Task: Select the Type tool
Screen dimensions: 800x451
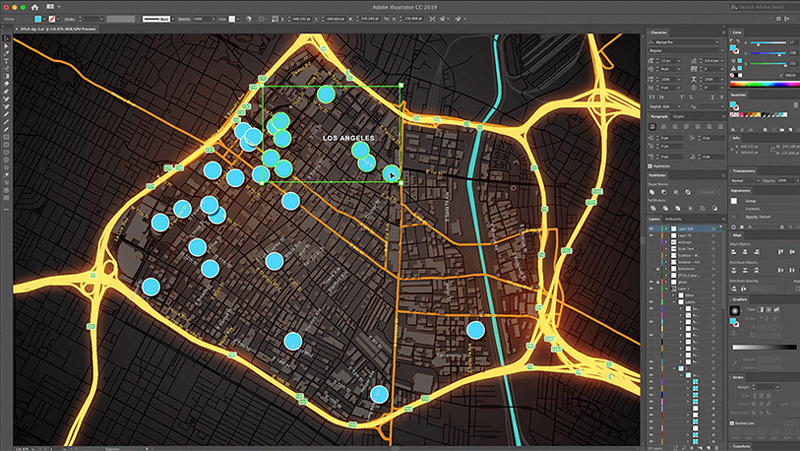Action: [x=6, y=61]
